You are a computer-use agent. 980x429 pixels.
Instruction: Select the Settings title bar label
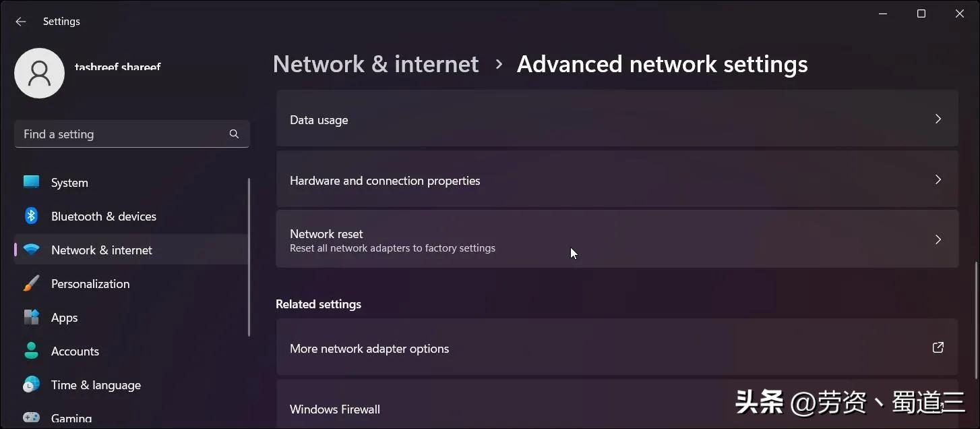click(x=61, y=21)
